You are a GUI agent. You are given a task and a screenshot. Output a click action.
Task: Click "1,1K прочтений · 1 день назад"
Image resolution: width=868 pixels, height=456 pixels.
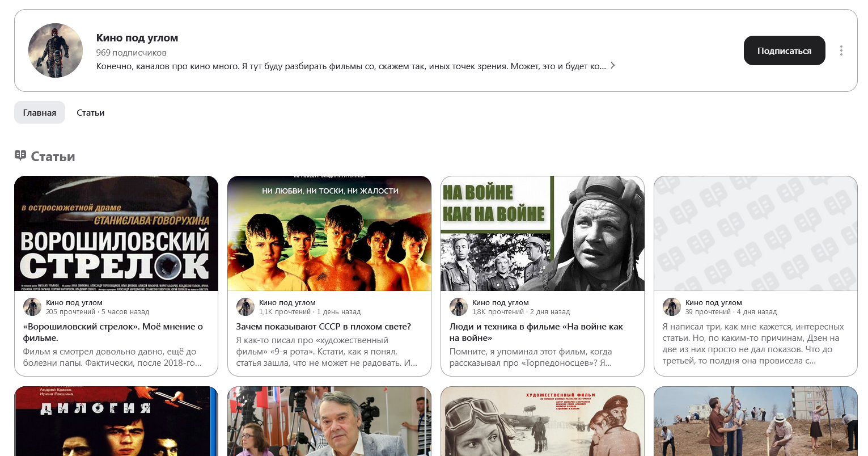[x=310, y=312]
